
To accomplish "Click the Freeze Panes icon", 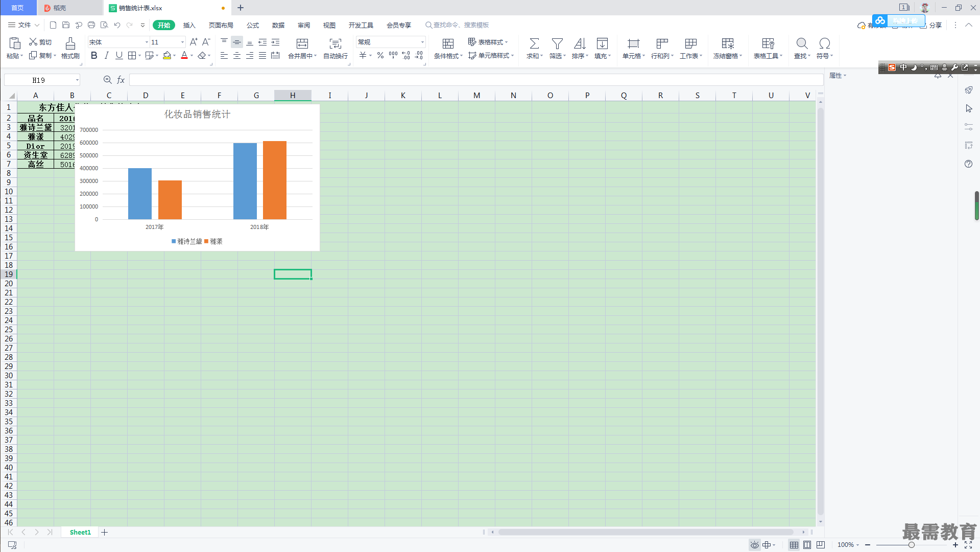I will click(x=728, y=43).
